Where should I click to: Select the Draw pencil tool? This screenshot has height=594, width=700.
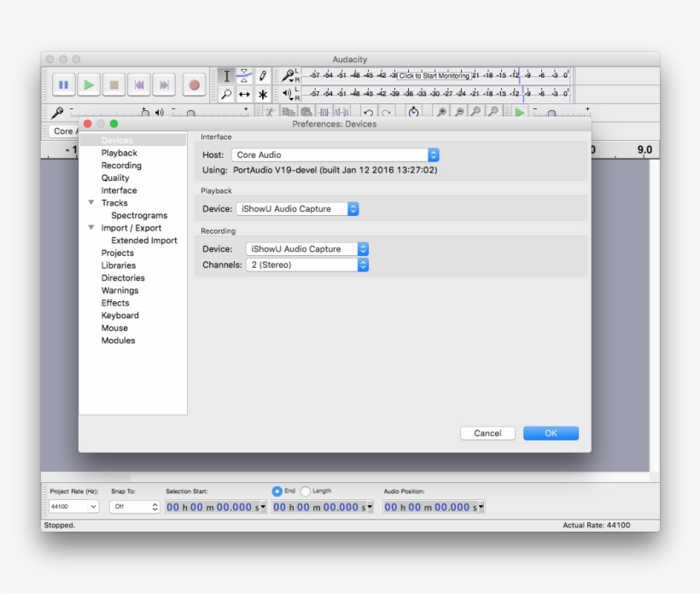(x=263, y=76)
